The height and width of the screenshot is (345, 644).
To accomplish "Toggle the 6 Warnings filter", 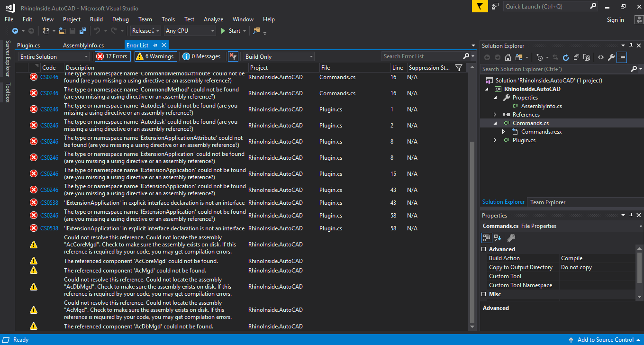I will pos(155,56).
